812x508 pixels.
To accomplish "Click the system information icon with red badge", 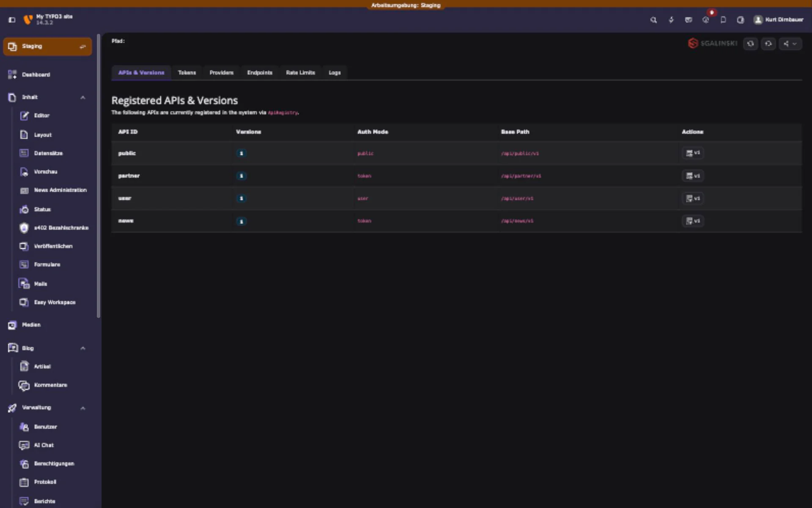I will 706,19.
